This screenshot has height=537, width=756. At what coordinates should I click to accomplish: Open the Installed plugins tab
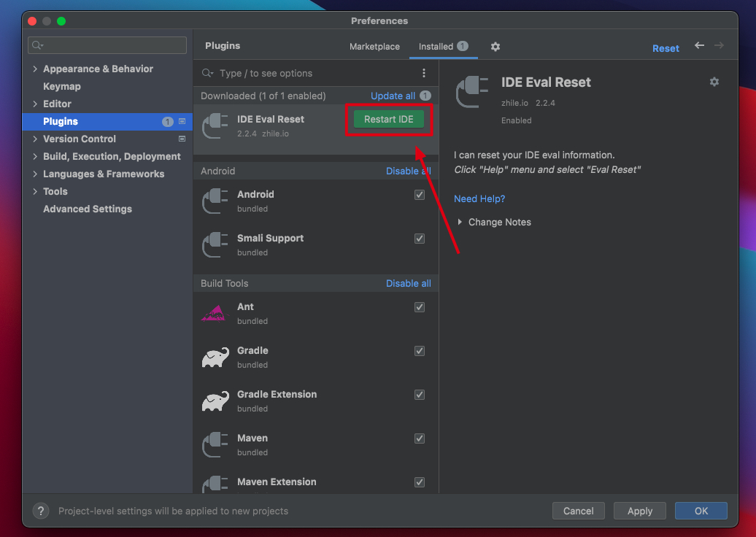coord(436,47)
